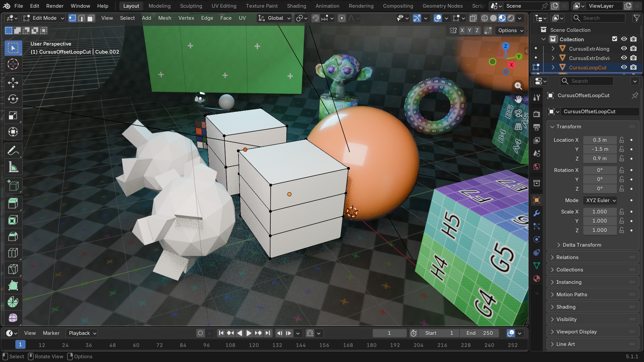Screen dimensions: 644x362
Task: Open the Playback dropdown in timeline
Action: point(82,333)
